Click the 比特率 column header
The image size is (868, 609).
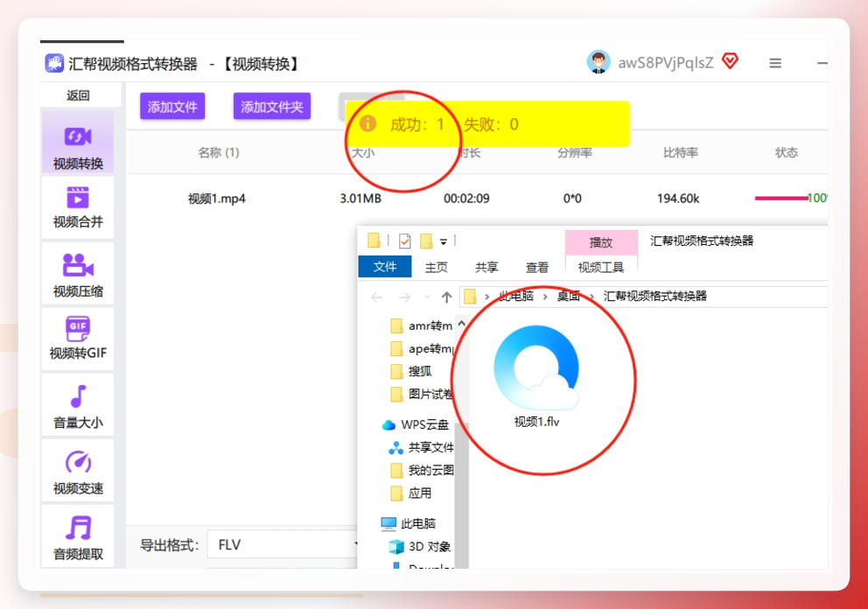681,152
